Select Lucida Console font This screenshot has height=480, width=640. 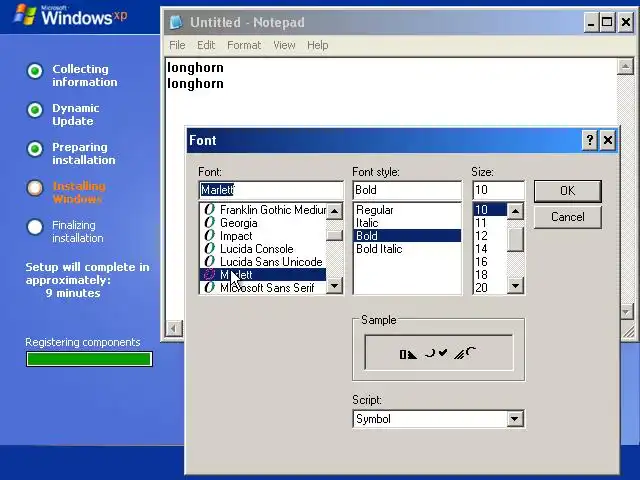coord(263,249)
